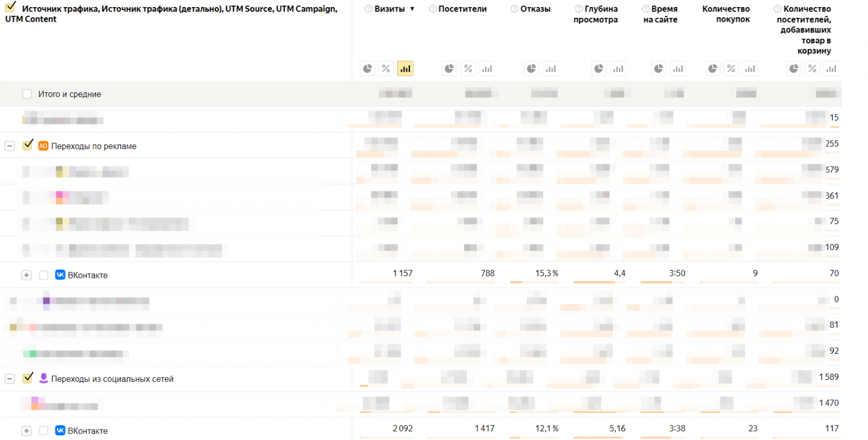Click the purple icon for Переходы из социальных сетей
This screenshot has width=868, height=440.
[43, 378]
